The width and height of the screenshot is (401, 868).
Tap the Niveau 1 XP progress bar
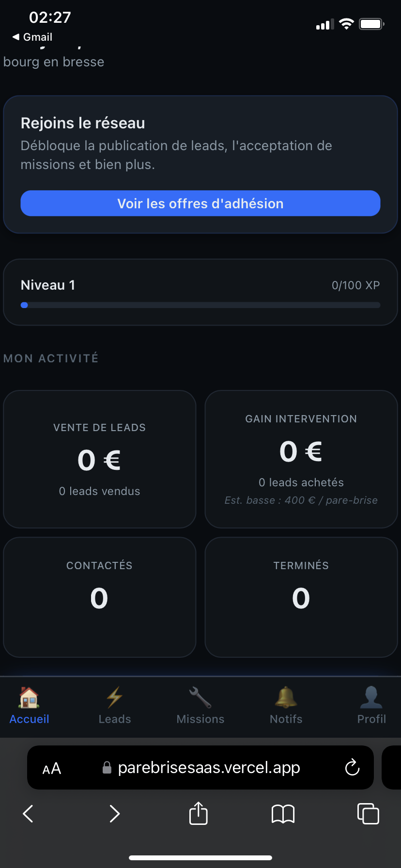(200, 305)
